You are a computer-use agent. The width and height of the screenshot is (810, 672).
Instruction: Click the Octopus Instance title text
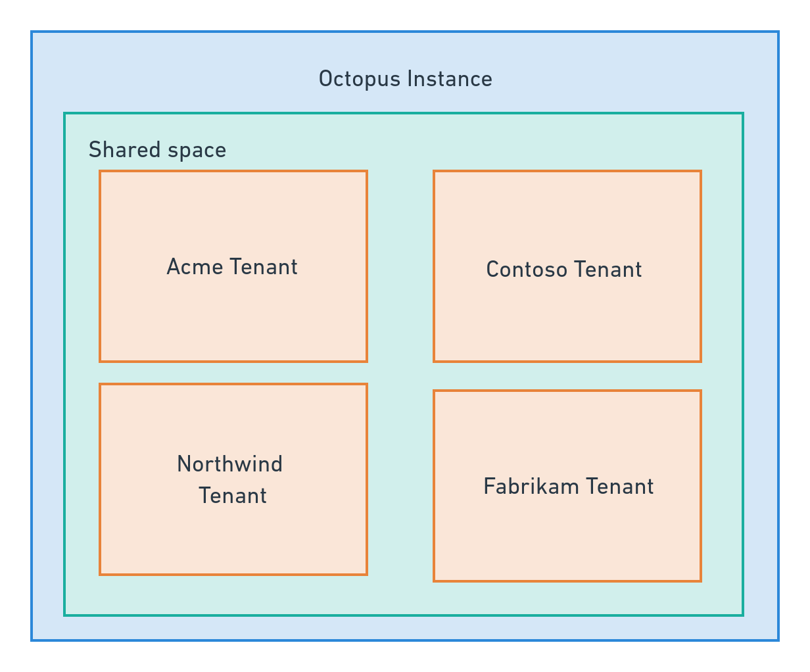pyautogui.click(x=405, y=78)
